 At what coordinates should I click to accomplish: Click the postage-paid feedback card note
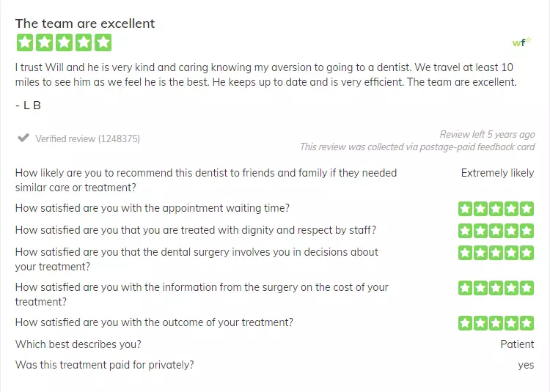tap(417, 147)
